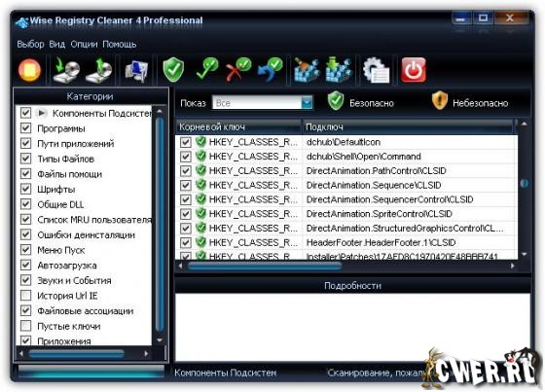The height and width of the screenshot is (392, 545).
Task: Click the Безопасно label
Action: (372, 103)
